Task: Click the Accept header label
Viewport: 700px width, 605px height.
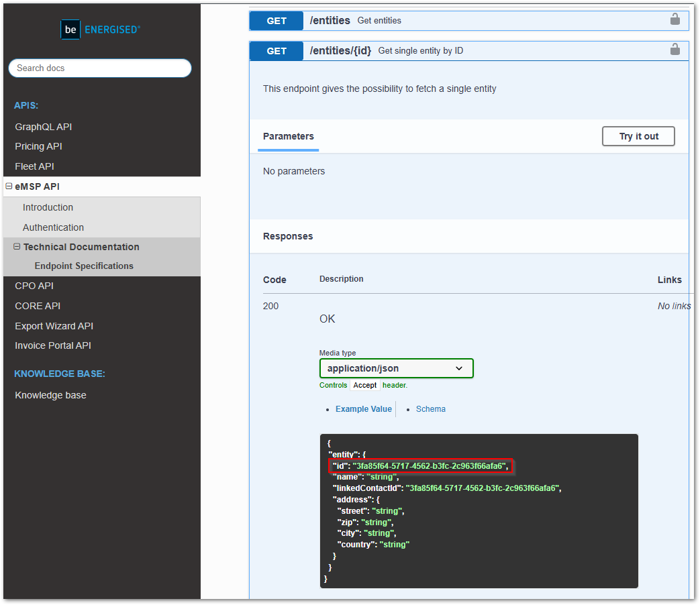Action: pos(364,385)
